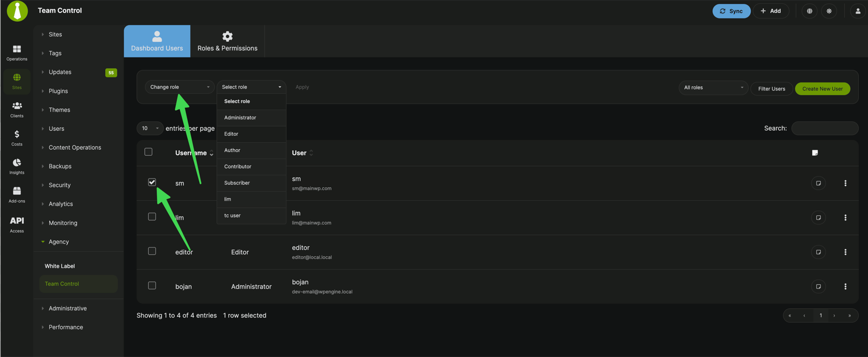Image resolution: width=868 pixels, height=357 pixels.
Task: Click the gear settings icon in top bar
Action: point(829,11)
